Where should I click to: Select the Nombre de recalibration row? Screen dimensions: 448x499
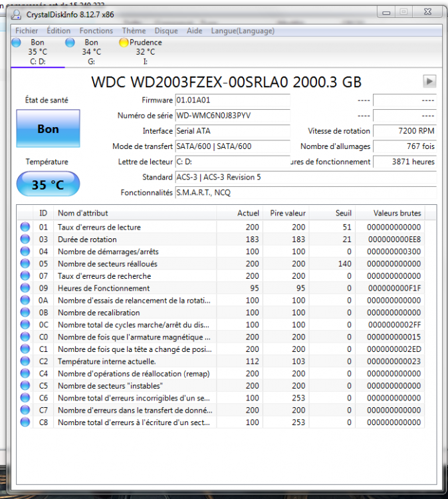coord(221,313)
